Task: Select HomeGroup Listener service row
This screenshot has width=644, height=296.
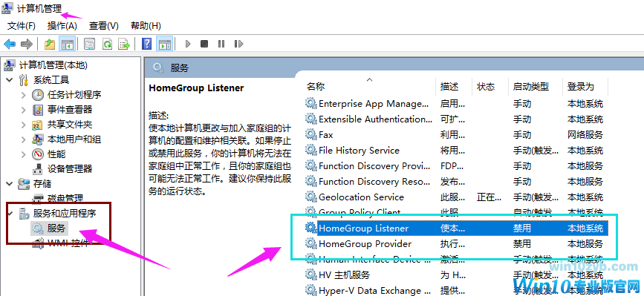Action: [x=456, y=228]
